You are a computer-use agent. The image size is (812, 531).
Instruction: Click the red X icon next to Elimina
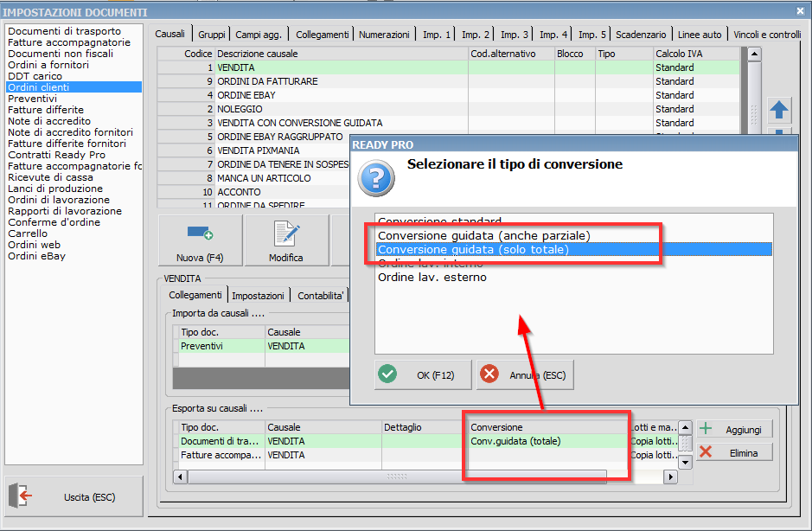point(706,452)
